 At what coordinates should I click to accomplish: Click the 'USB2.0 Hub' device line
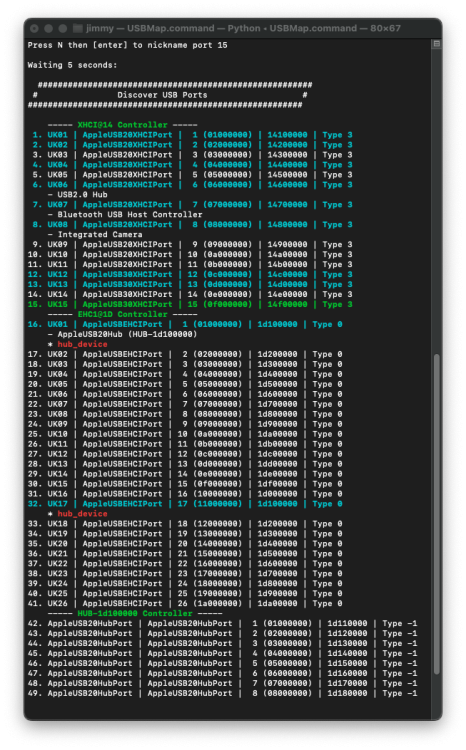pyautogui.click(x=78, y=195)
